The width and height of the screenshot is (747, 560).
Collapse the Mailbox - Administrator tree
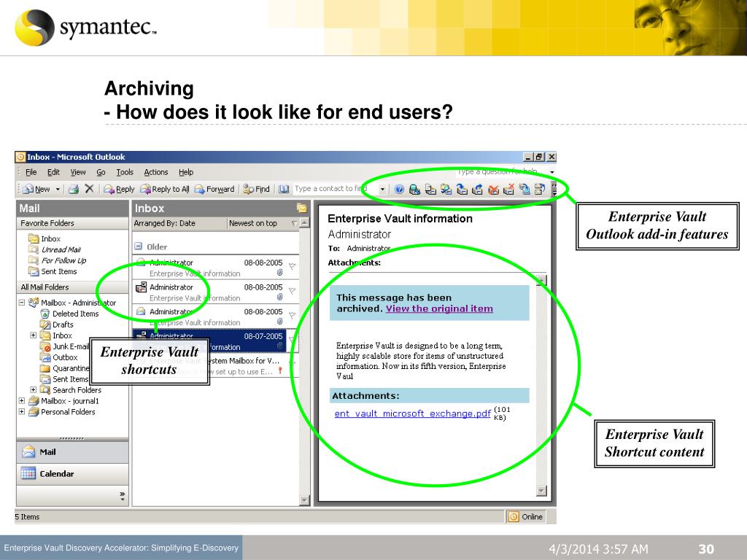click(x=21, y=303)
